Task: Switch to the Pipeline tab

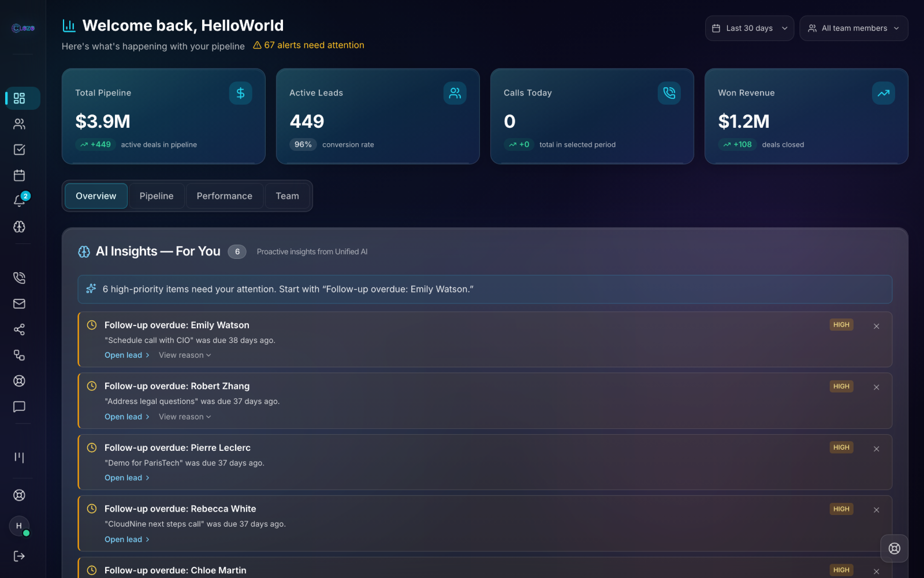Action: pyautogui.click(x=157, y=196)
